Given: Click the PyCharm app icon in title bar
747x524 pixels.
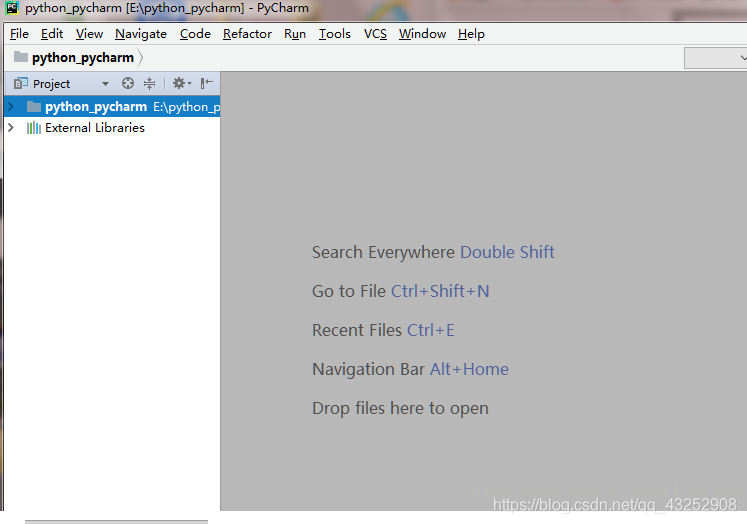Looking at the screenshot, I should coord(12,8).
